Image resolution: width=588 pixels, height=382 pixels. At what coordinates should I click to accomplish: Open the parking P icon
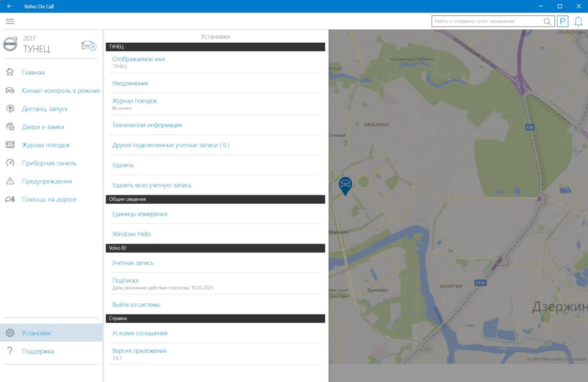pyautogui.click(x=562, y=21)
